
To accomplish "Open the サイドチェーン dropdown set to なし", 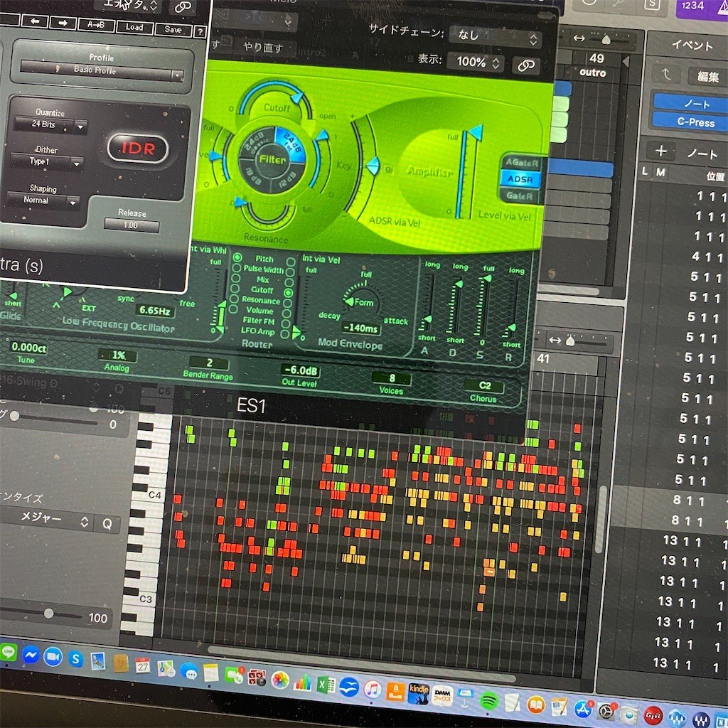I will 495,37.
